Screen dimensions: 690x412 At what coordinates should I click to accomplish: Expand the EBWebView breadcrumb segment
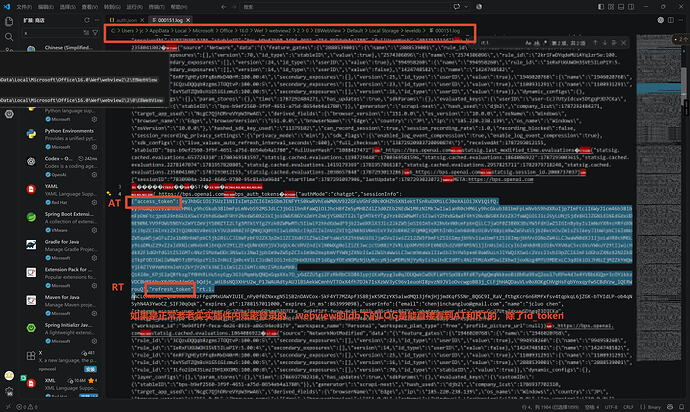click(326, 31)
